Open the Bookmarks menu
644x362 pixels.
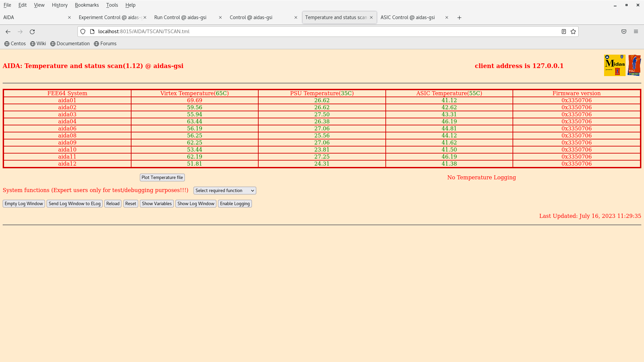[x=87, y=5]
